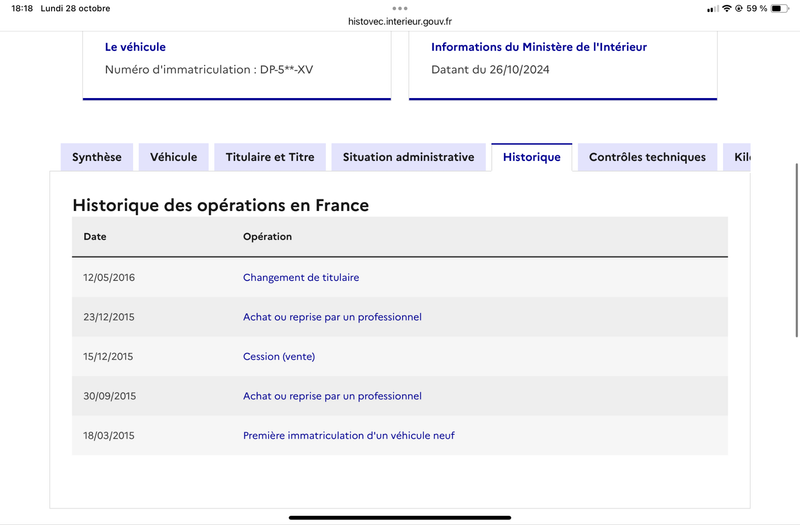Screen dimensions: 800x525
Task: Tap the 18:18 clock in status bar
Action: click(22, 8)
